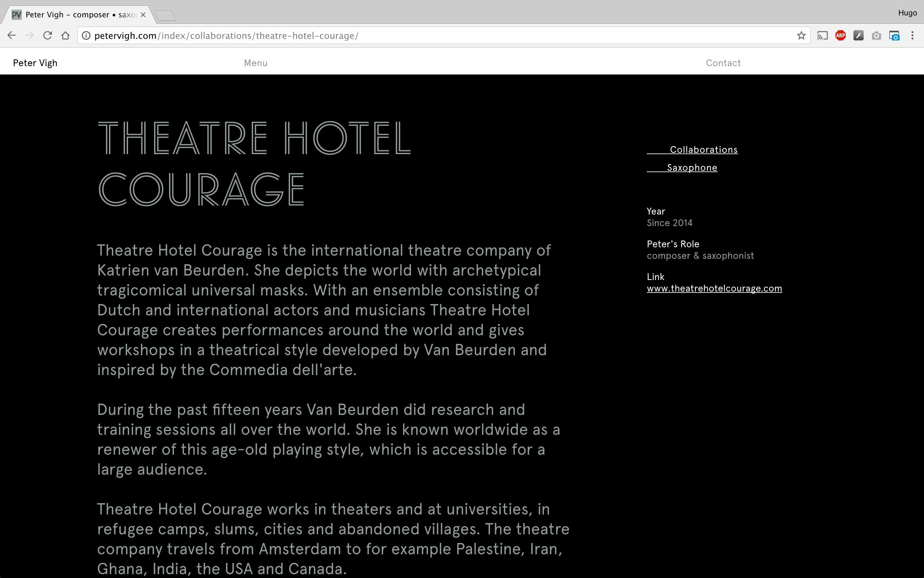924x578 pixels.
Task: Open the site Menu
Action: [x=255, y=63]
